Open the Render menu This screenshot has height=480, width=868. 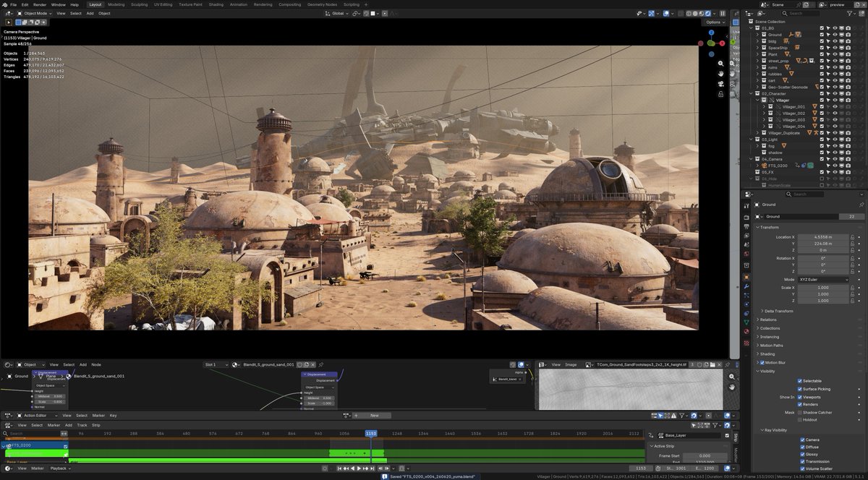pos(40,4)
